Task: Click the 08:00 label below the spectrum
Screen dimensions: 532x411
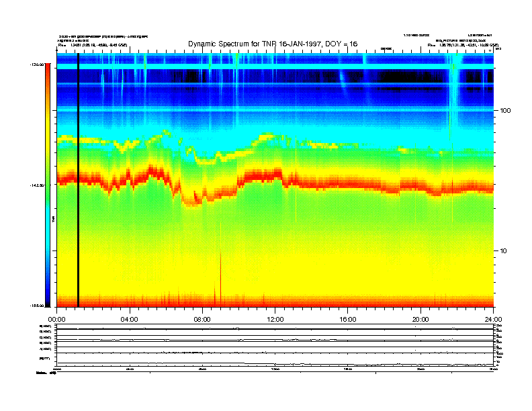Action: click(x=202, y=319)
